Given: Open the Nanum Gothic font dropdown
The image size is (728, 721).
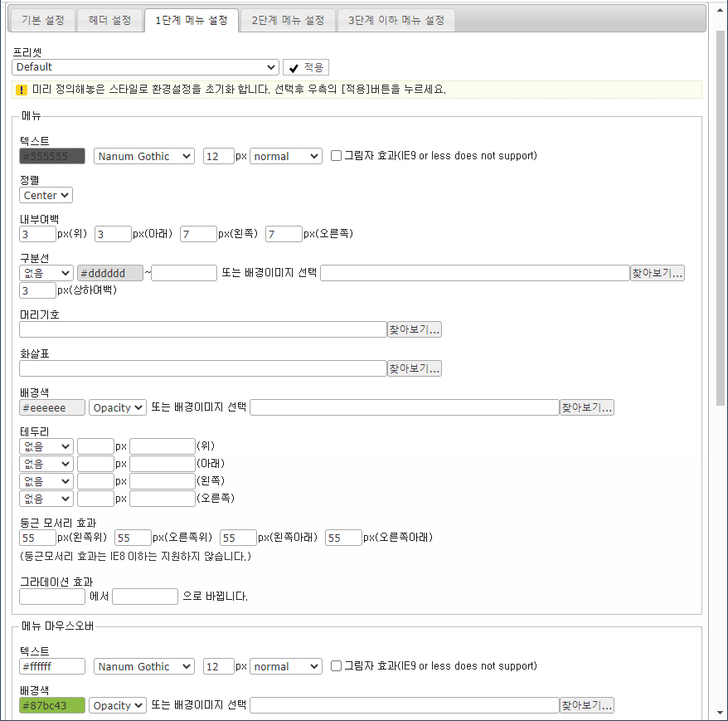Looking at the screenshot, I should 143,156.
